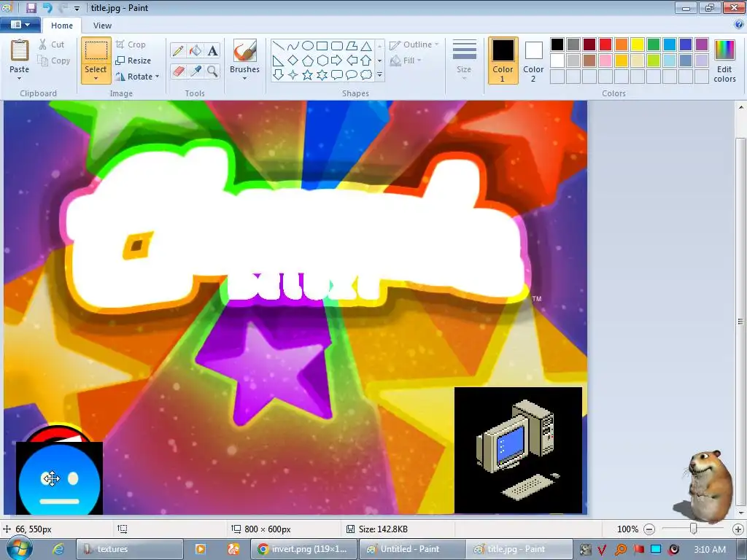The height and width of the screenshot is (560, 747).
Task: Click the Resize button
Action: (133, 61)
